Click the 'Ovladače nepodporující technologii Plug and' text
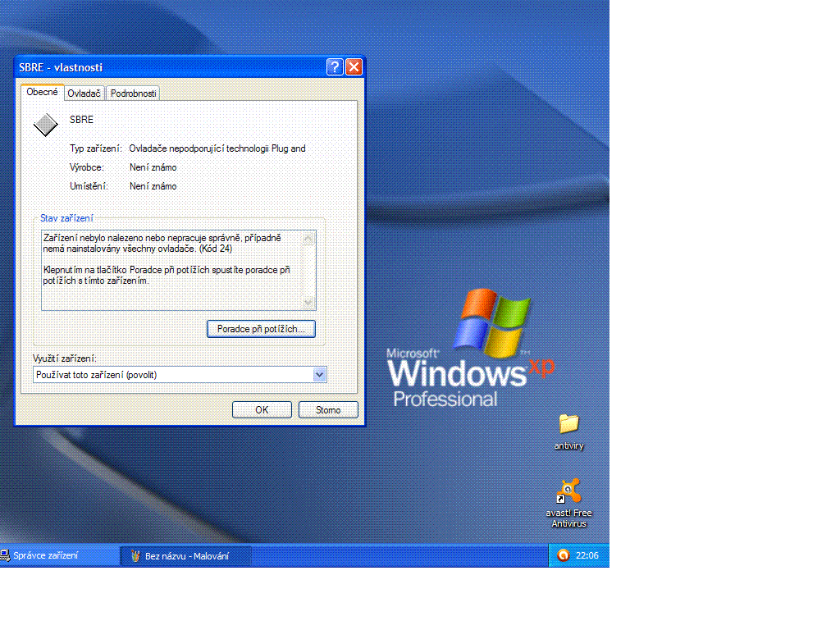 coord(217,148)
